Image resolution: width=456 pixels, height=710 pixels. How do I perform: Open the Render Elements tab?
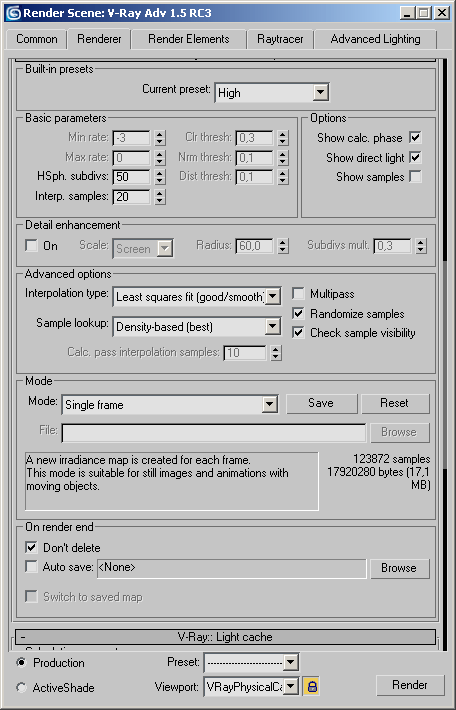pyautogui.click(x=189, y=39)
